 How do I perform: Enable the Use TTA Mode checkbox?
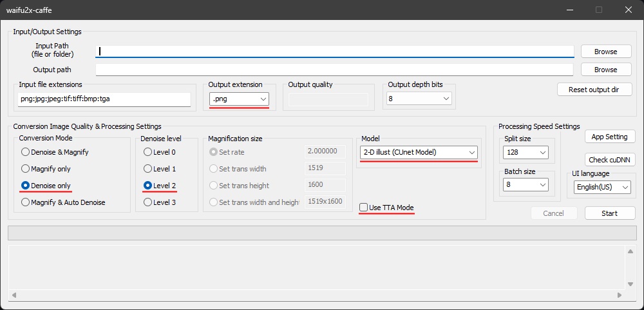point(365,208)
